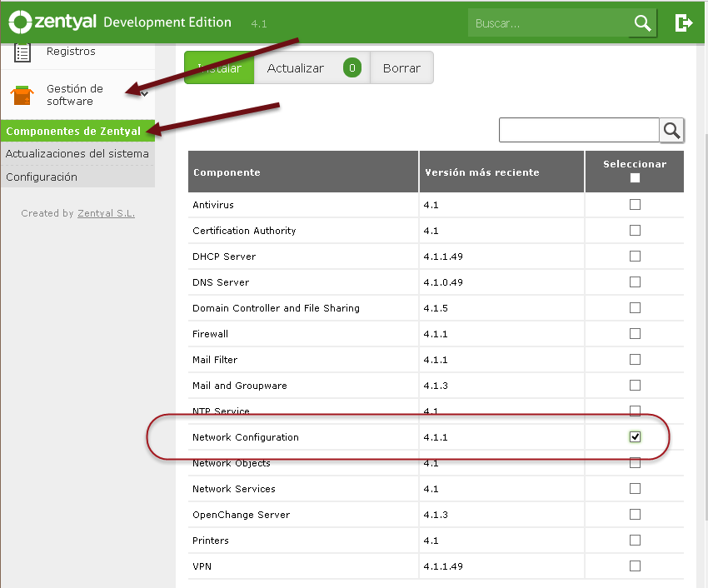This screenshot has height=588, width=708.
Task: Check the Firewall component checkbox
Action: click(x=635, y=334)
